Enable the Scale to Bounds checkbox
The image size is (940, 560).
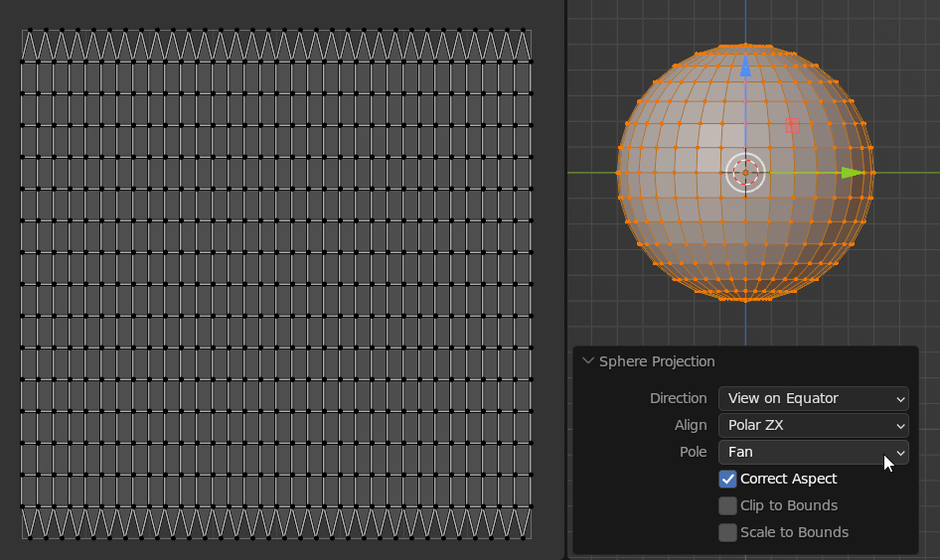[727, 532]
